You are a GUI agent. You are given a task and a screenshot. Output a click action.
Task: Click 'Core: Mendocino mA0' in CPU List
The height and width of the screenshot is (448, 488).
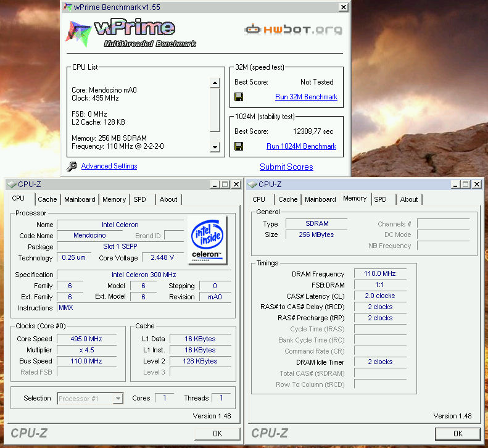tap(104, 90)
